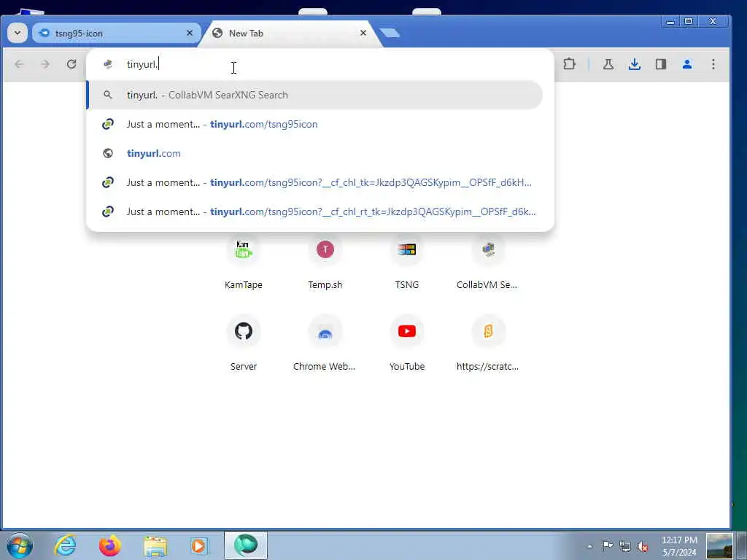The width and height of the screenshot is (747, 560).
Task: Click the magnifier icon of the search suggestion
Action: [108, 95]
